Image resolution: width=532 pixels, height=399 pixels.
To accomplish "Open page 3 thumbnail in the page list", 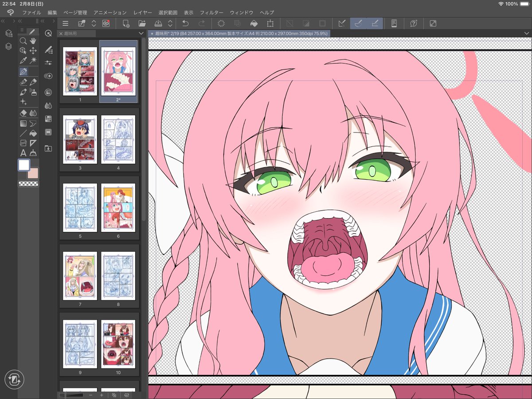I will click(80, 139).
